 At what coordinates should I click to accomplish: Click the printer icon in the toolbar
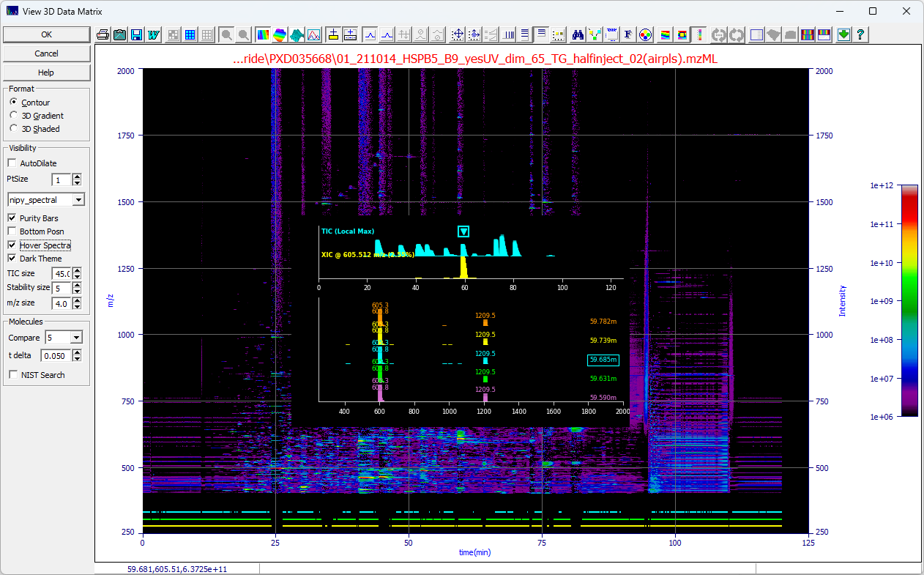click(103, 34)
